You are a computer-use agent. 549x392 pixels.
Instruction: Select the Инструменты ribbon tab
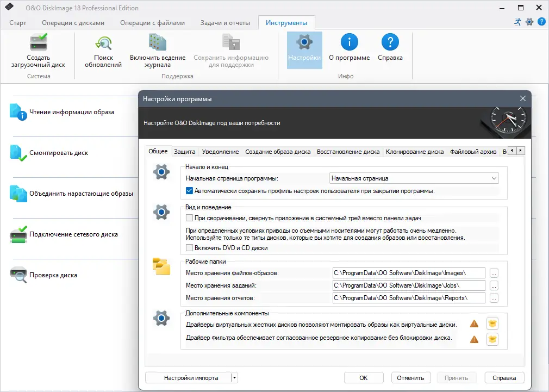point(286,23)
